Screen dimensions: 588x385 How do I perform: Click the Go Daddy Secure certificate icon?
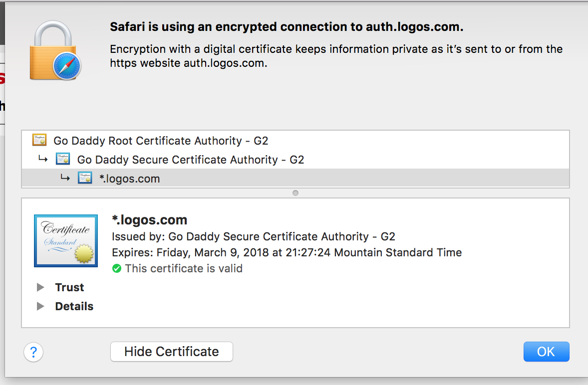(62, 159)
